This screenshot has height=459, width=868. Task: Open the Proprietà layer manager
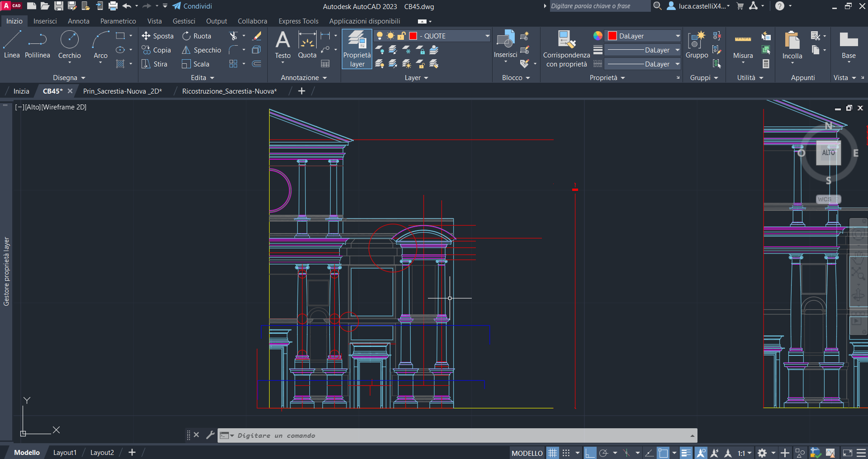(x=357, y=49)
